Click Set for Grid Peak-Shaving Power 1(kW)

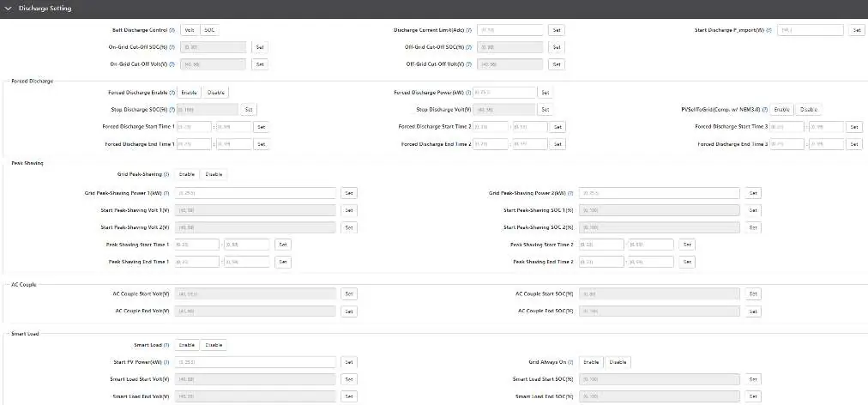pyautogui.click(x=349, y=193)
